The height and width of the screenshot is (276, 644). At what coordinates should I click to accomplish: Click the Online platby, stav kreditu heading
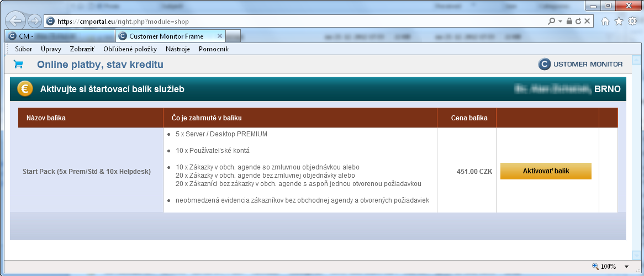(x=100, y=65)
